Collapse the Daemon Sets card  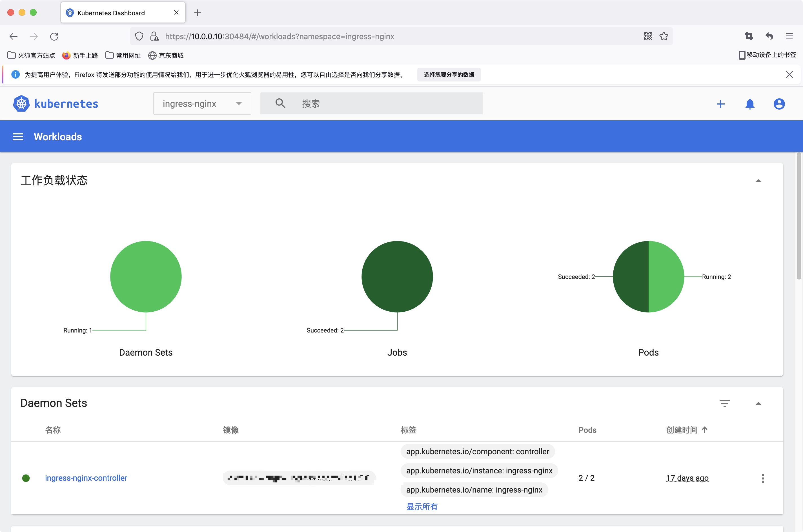[758, 404]
